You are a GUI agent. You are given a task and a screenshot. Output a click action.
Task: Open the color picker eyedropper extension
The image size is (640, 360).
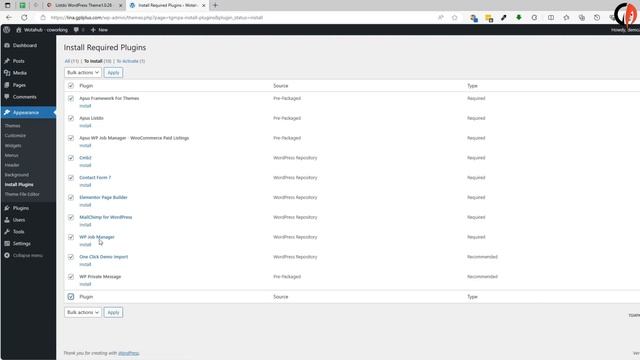[x=504, y=18]
